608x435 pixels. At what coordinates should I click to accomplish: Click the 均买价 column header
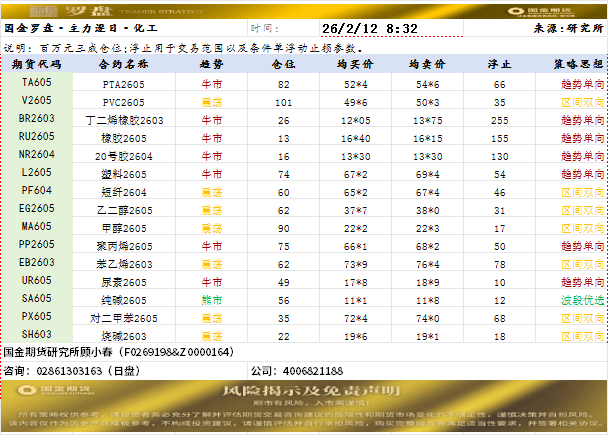[x=355, y=64]
